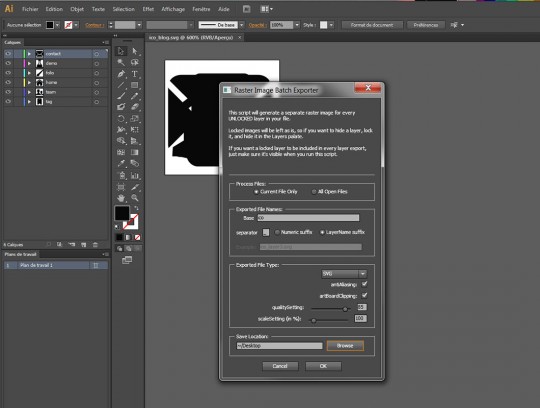Click the Préférences button
The width and height of the screenshot is (540, 408).
pyautogui.click(x=426, y=25)
